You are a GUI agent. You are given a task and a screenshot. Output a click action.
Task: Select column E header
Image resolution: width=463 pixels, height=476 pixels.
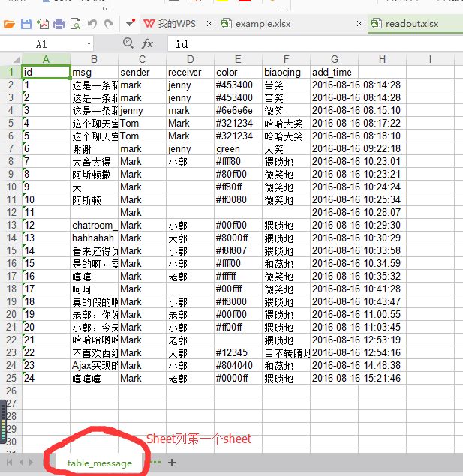pyautogui.click(x=238, y=59)
